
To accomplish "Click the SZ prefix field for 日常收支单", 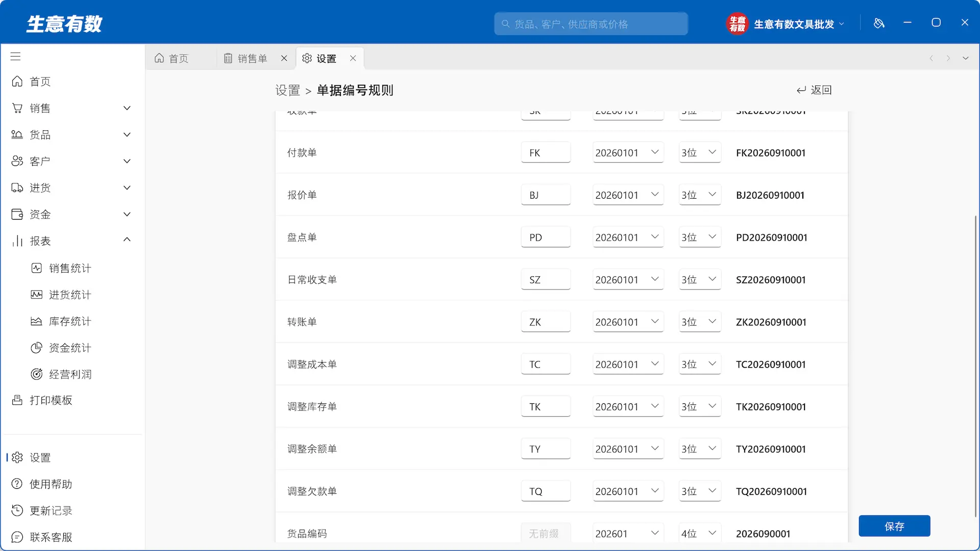I will pos(546,280).
